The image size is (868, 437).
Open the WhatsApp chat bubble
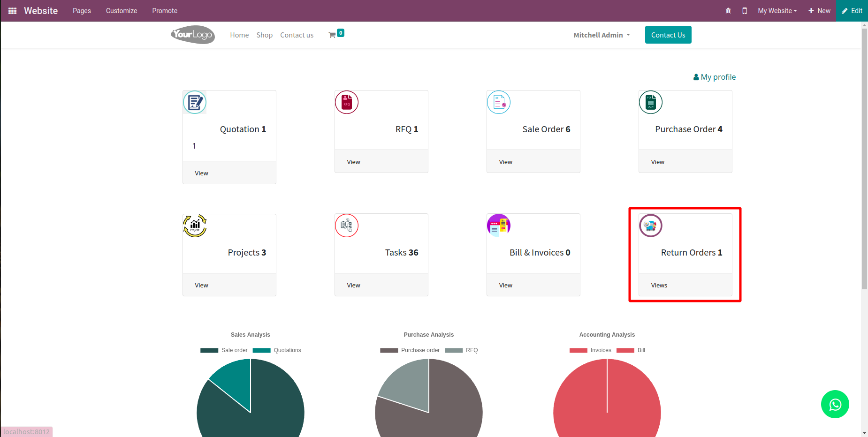click(x=835, y=404)
